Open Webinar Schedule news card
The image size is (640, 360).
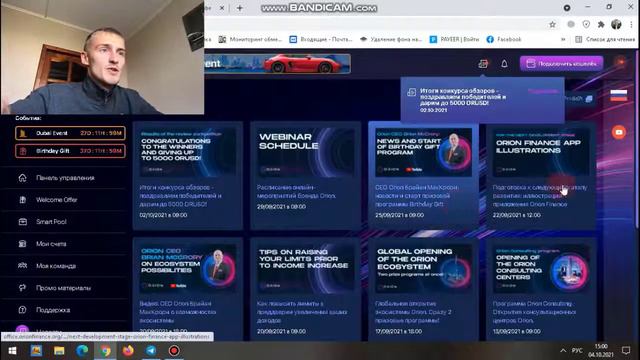(306, 176)
